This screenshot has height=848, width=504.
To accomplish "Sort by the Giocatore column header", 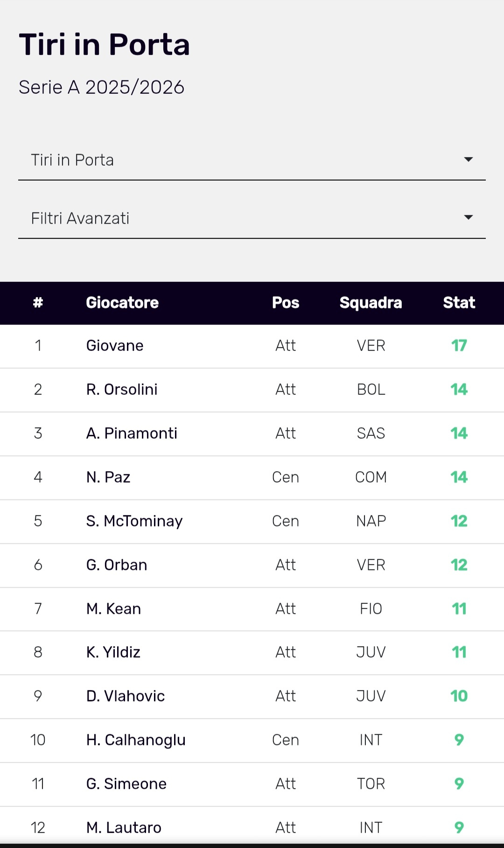I will 122,302.
